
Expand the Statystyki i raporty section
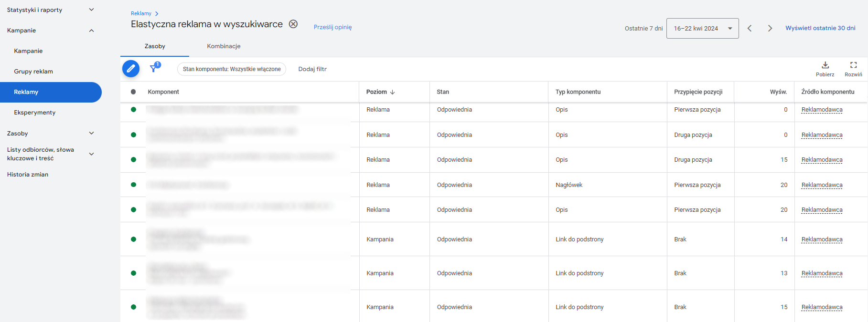coord(91,10)
